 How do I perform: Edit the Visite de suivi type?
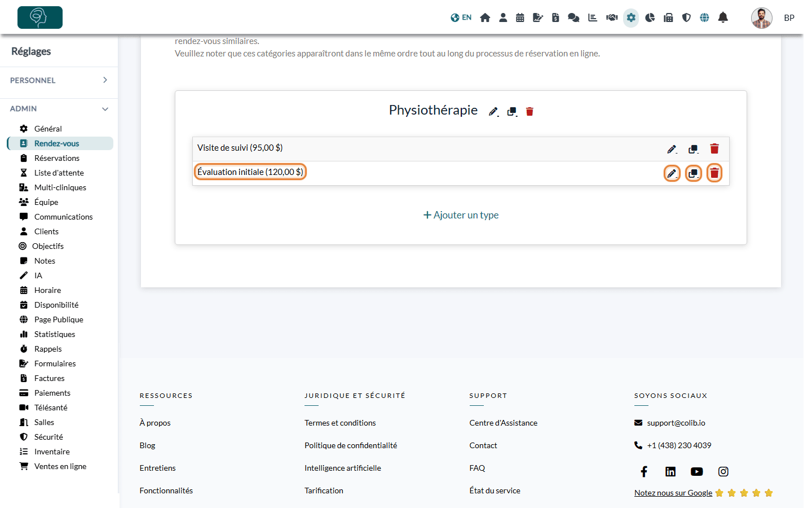click(x=672, y=149)
